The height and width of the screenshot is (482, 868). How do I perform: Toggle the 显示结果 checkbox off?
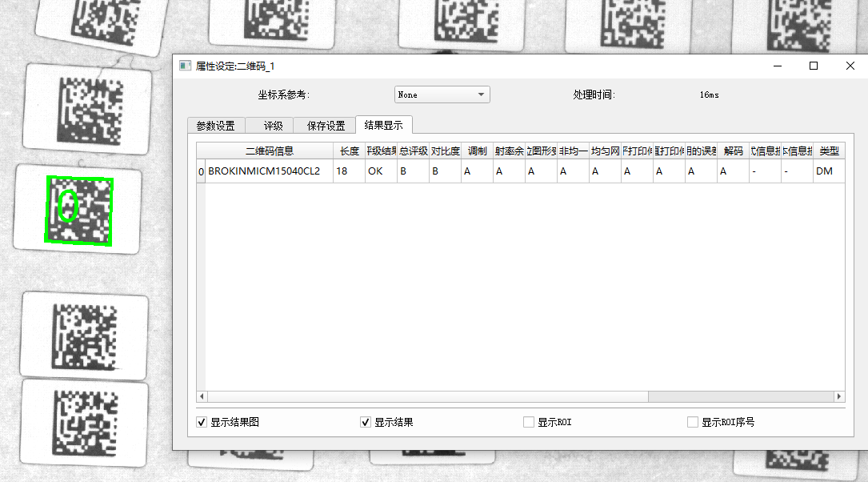click(366, 422)
